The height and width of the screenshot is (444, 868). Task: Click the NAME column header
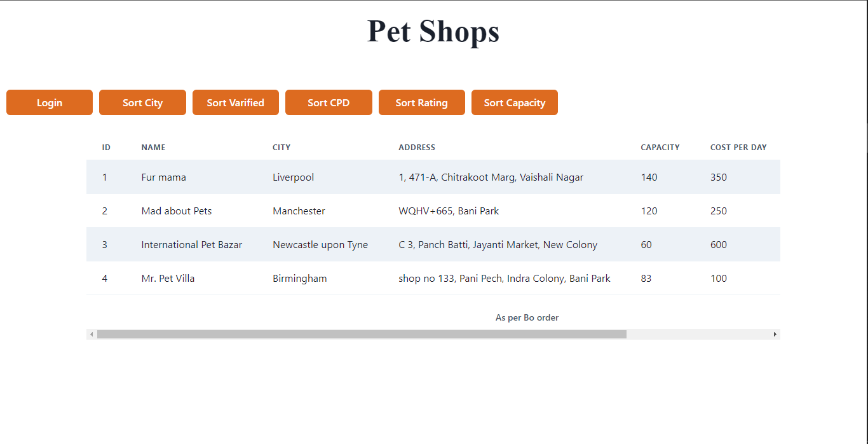coord(153,148)
